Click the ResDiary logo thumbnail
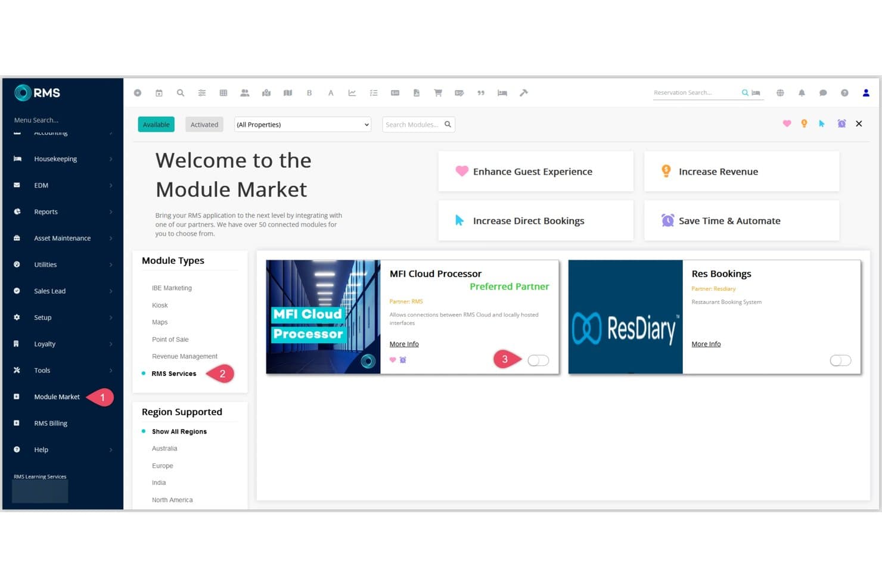This screenshot has width=882, height=588. coord(625,317)
